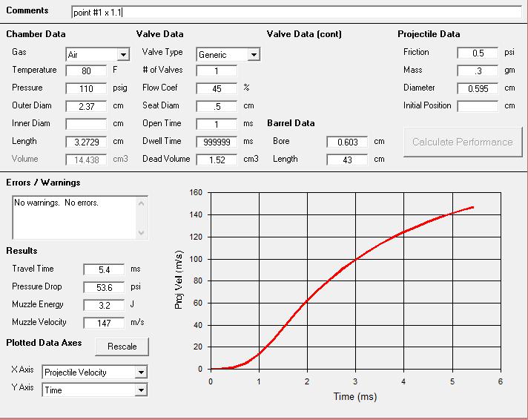Edit the Outer Diam field
This screenshot has width=528, height=420.
pyautogui.click(x=86, y=107)
